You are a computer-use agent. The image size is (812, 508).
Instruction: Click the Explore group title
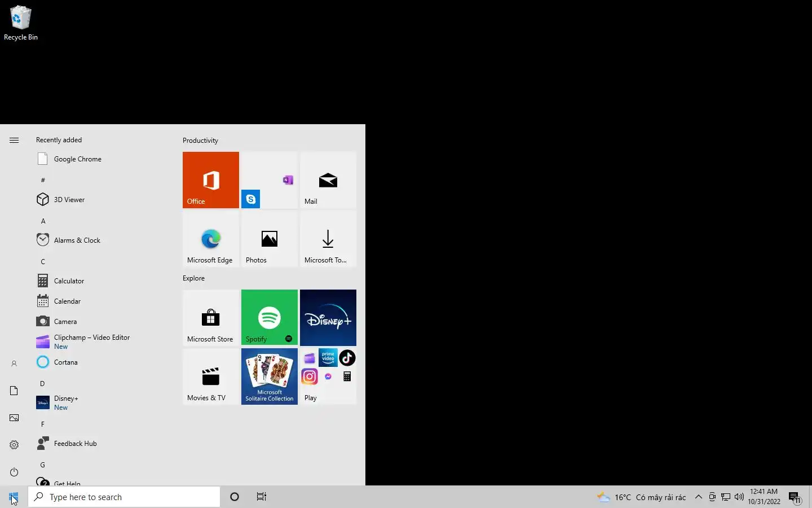193,278
